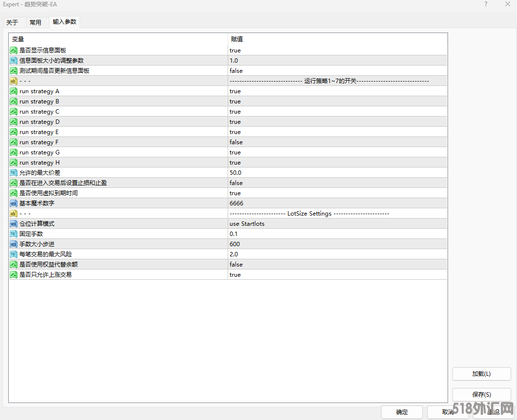Click the 加载(L) button

(x=482, y=374)
